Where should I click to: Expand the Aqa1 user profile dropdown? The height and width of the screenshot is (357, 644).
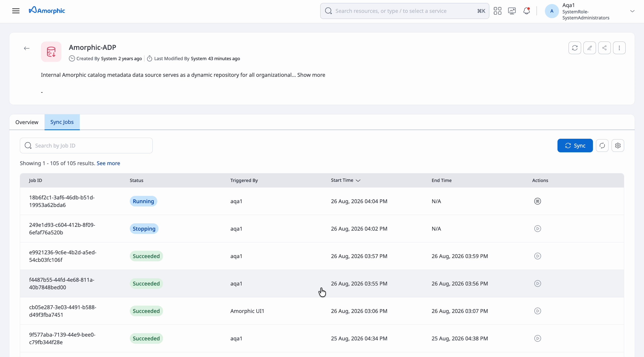pos(632,11)
